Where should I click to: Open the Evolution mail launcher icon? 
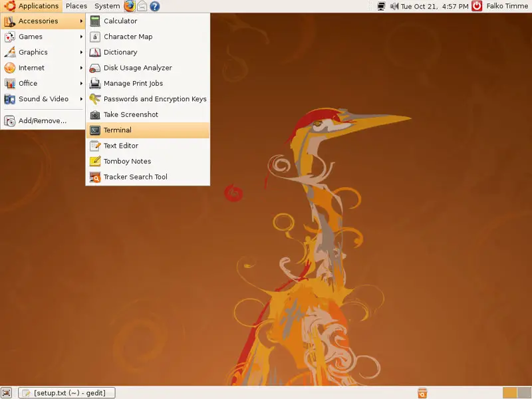click(x=142, y=6)
